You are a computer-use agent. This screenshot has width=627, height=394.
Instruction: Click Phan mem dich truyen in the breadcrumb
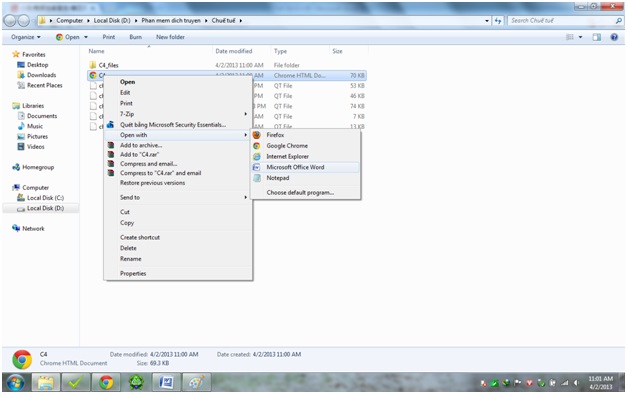[171, 20]
